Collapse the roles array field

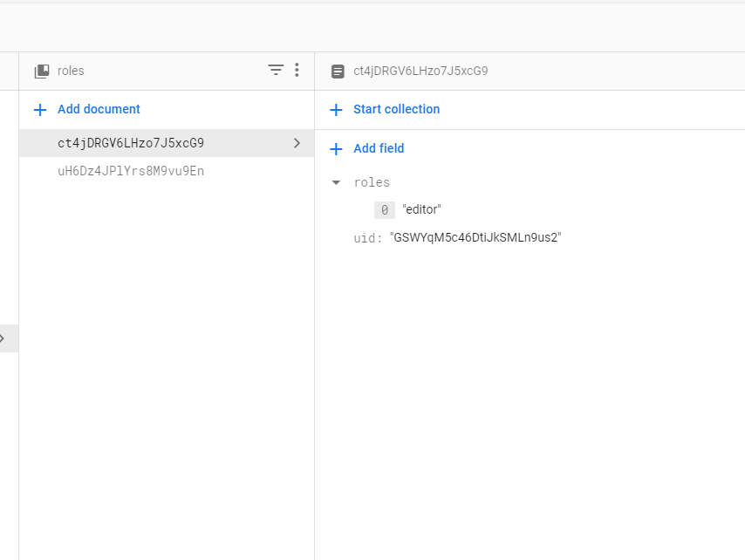[336, 183]
